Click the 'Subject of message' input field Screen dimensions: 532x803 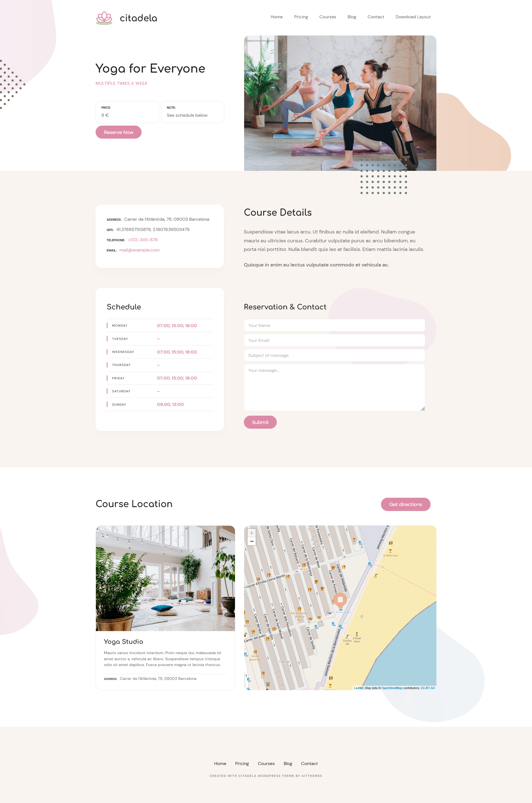[x=334, y=355]
